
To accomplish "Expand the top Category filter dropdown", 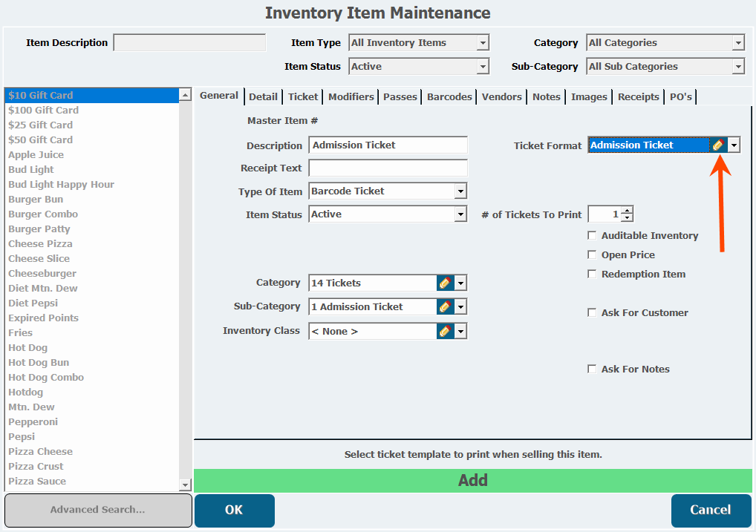I will (x=738, y=43).
